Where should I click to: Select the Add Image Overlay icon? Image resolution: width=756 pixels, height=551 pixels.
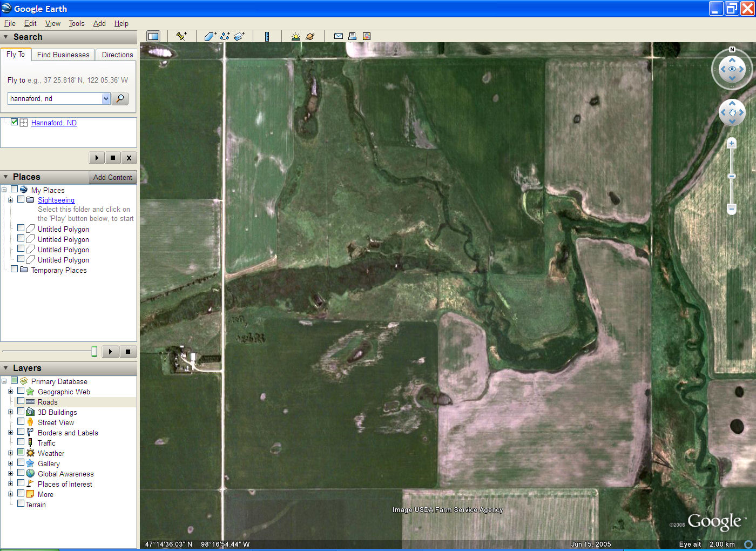pyautogui.click(x=239, y=36)
